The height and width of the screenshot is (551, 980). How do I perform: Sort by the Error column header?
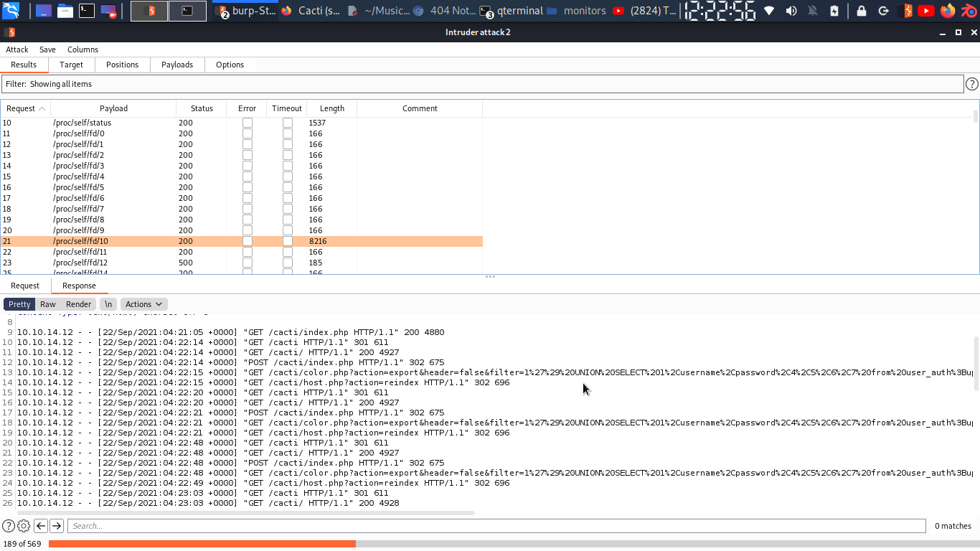(247, 108)
